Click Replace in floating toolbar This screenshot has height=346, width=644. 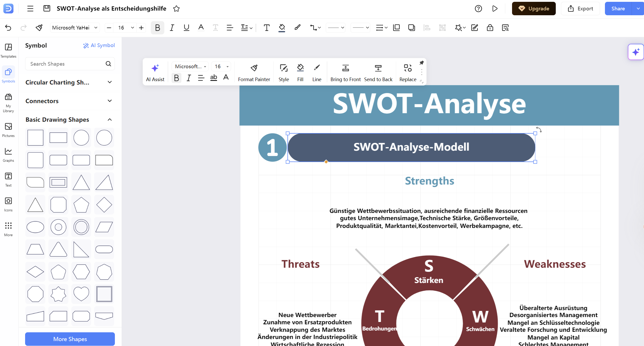pos(408,73)
